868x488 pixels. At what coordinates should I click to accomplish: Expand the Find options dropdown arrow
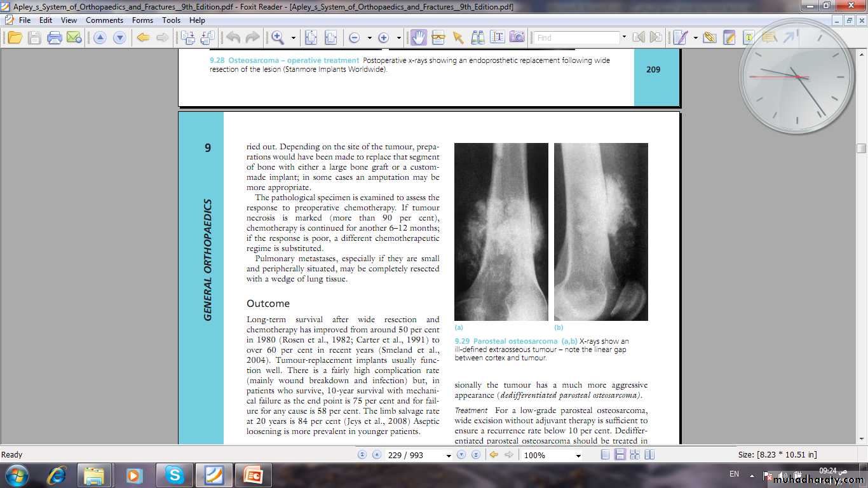click(624, 37)
